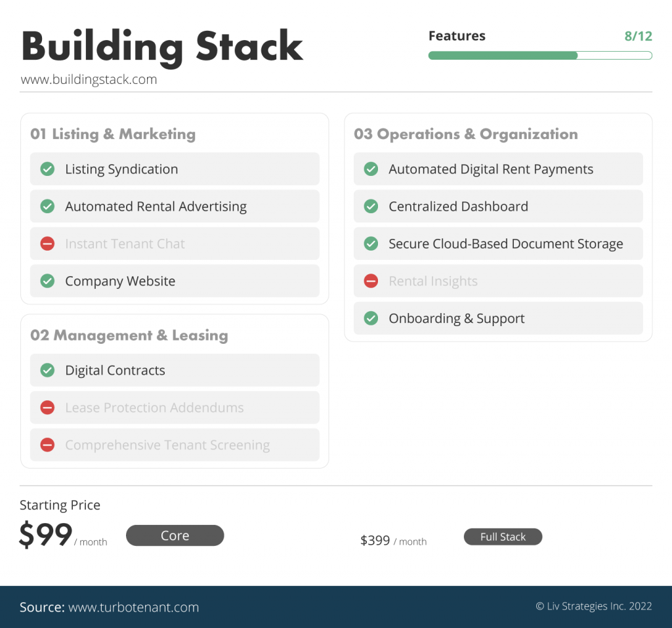Click check mark for Automated Rental Advertising
Screen dimensions: 672x628
coord(47,206)
